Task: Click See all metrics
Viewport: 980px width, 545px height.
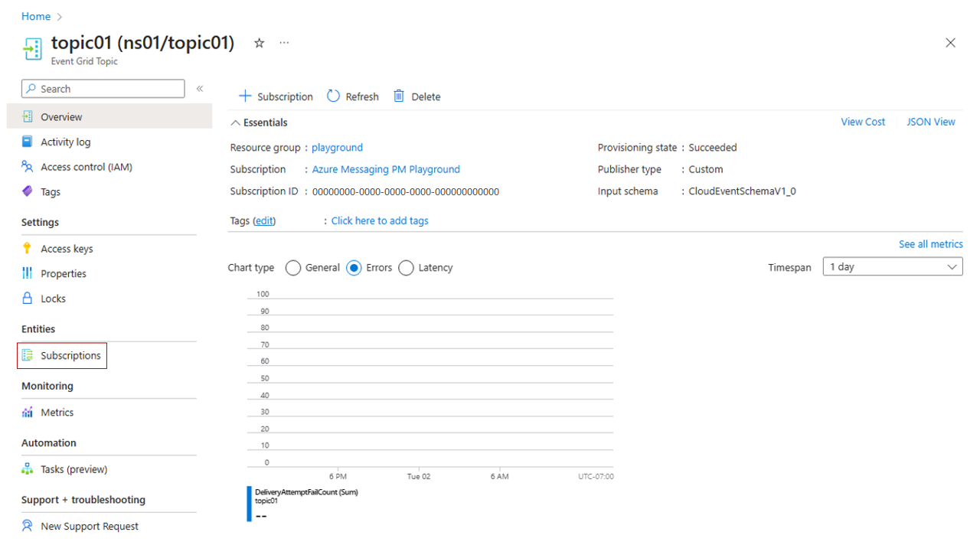Action: click(930, 243)
